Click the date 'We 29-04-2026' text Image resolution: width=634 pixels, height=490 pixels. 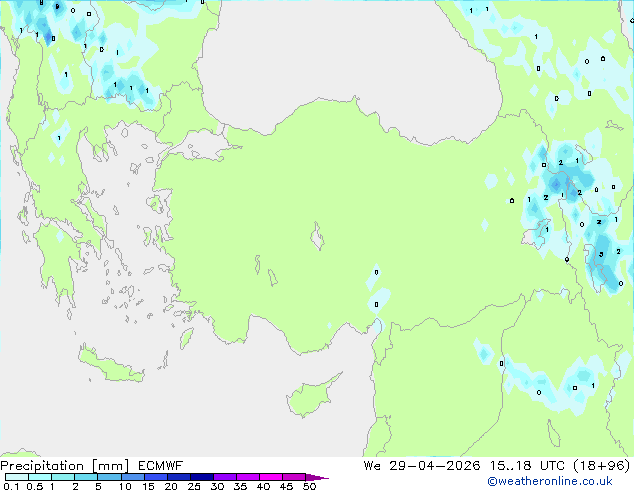pos(422,466)
